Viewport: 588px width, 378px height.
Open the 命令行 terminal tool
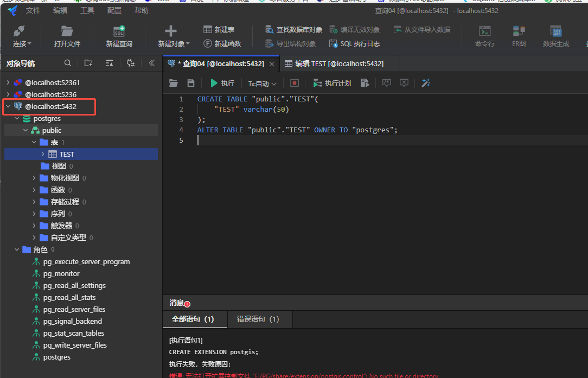[x=484, y=36]
